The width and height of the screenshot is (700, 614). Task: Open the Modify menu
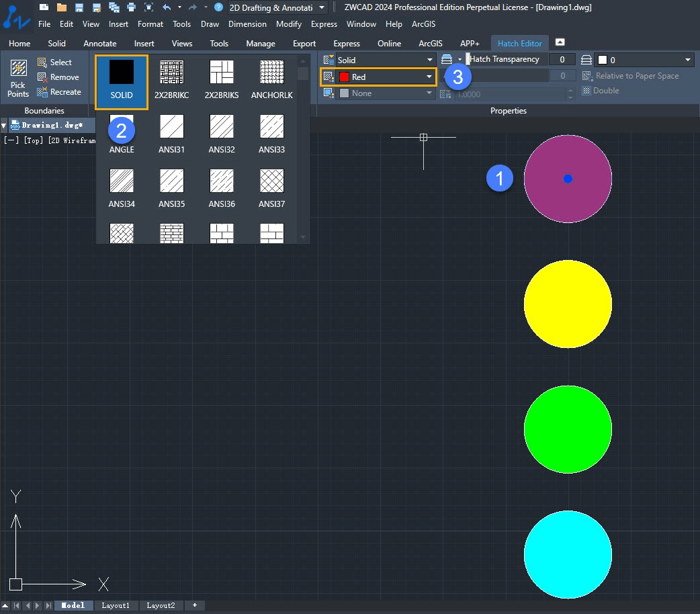[288, 24]
